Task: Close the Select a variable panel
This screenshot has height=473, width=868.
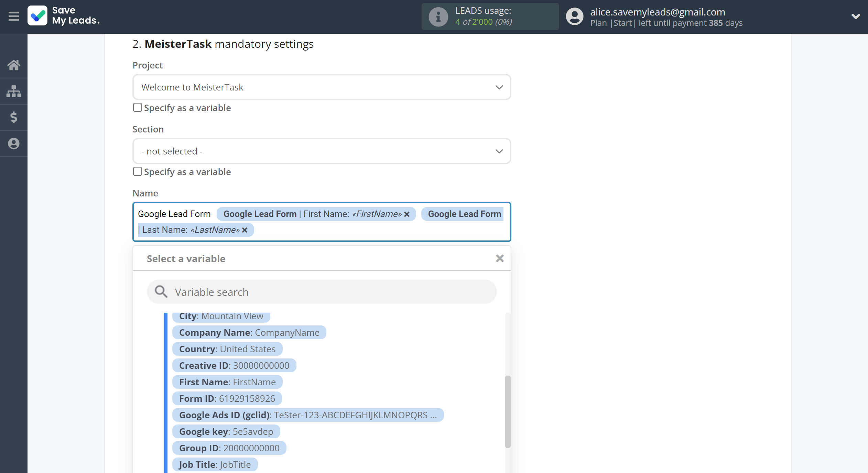Action: pos(500,258)
